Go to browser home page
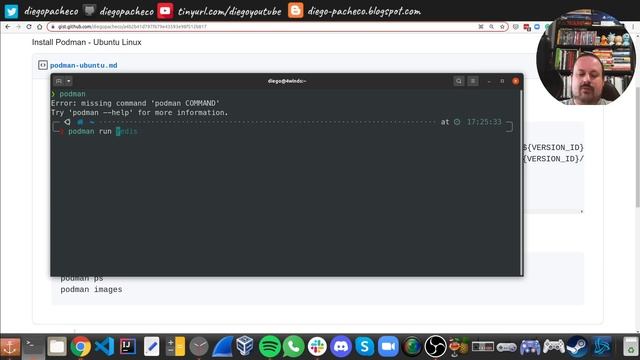 click(x=39, y=27)
